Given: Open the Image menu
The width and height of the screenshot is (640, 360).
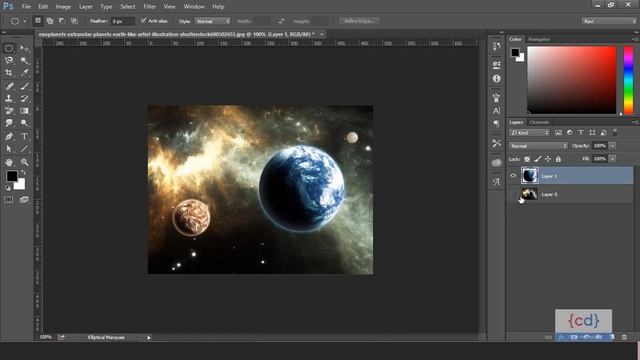Looking at the screenshot, I should (x=63, y=7).
